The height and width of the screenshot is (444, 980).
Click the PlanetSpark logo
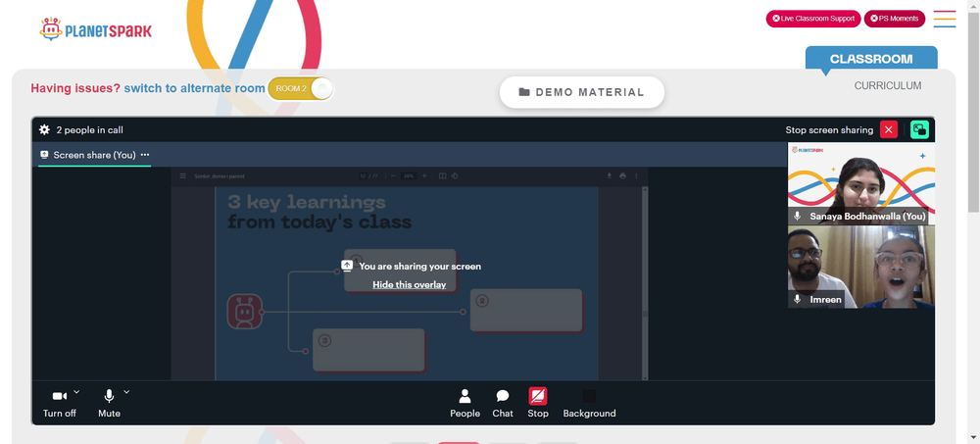tap(96, 29)
